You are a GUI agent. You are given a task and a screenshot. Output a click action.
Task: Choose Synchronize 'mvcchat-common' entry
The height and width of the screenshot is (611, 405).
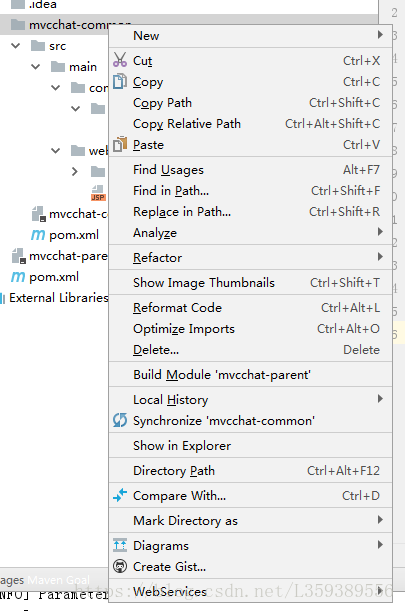tap(250, 420)
